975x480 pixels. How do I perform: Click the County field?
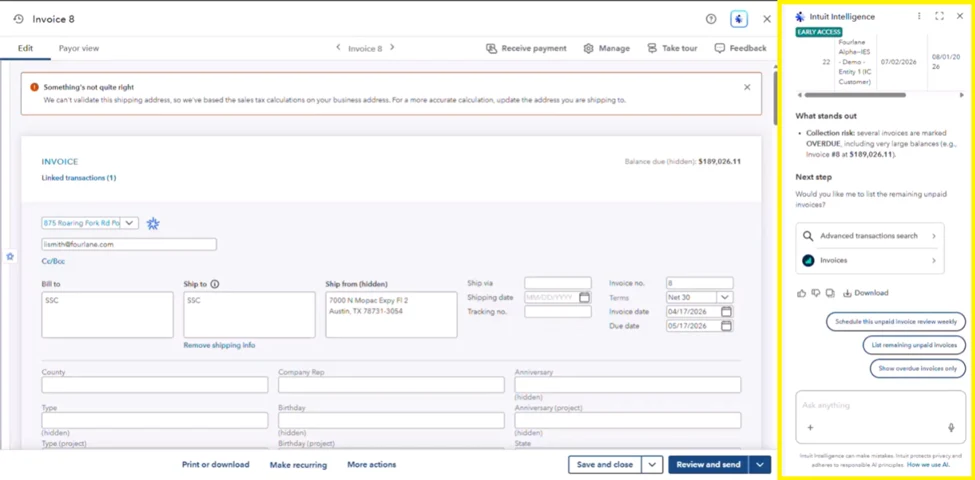(155, 385)
